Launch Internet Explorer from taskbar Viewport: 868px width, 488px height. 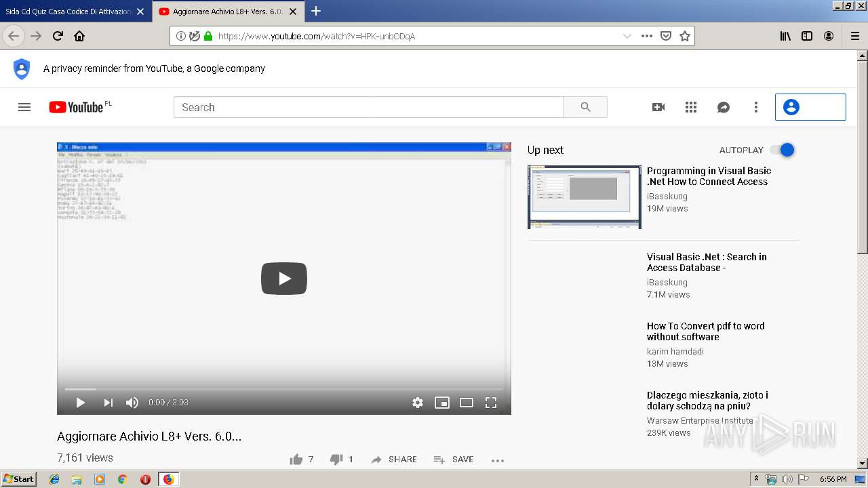(x=54, y=479)
